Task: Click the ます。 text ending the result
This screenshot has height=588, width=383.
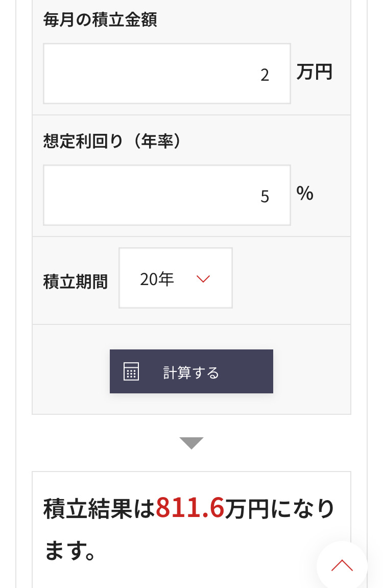Action: point(70,551)
